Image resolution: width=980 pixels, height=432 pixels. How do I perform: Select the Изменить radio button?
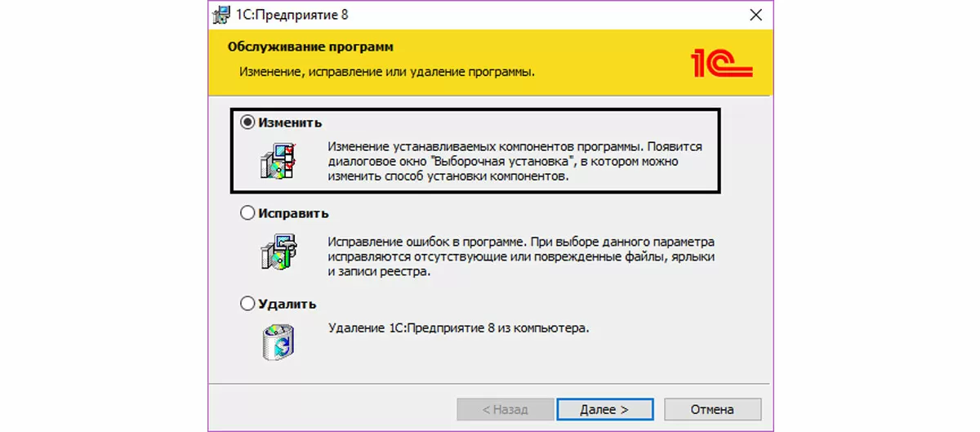(248, 122)
